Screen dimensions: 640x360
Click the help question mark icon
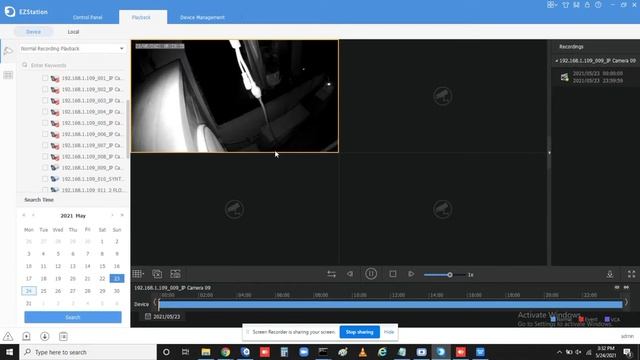598,5
